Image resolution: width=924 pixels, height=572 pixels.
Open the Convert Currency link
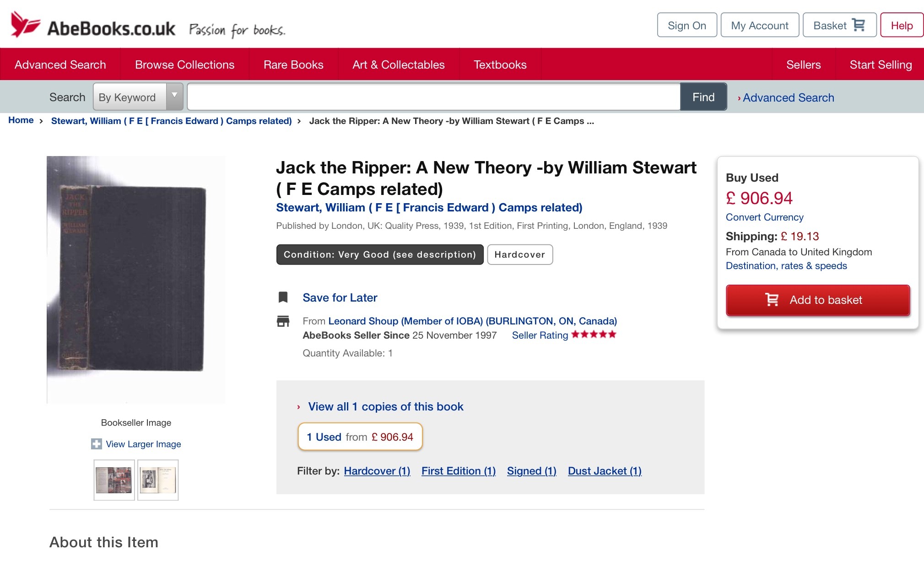764,217
